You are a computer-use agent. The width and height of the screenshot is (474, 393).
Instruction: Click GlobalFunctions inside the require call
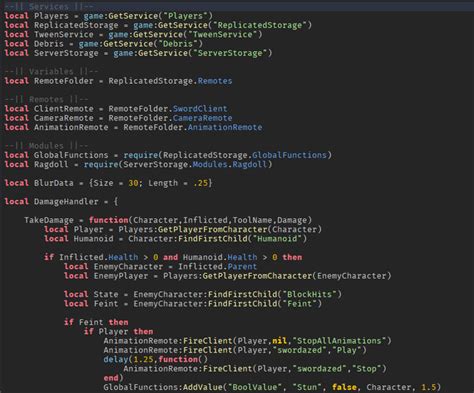pos(289,155)
